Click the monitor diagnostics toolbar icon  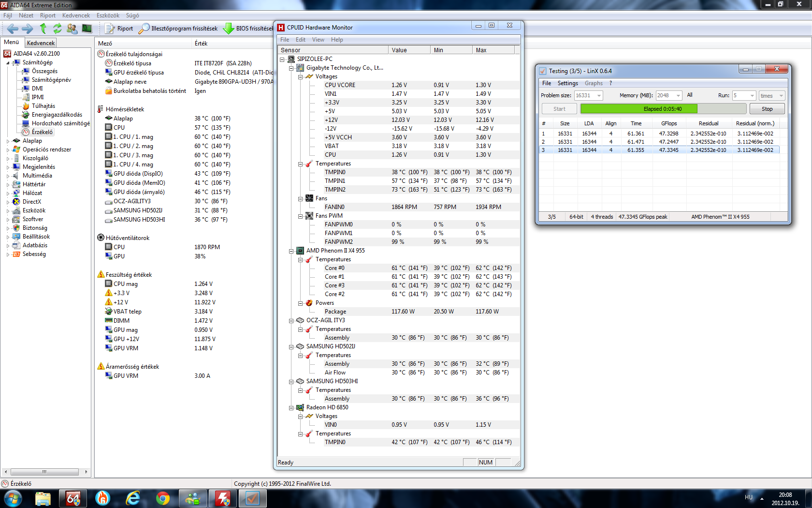(87, 29)
